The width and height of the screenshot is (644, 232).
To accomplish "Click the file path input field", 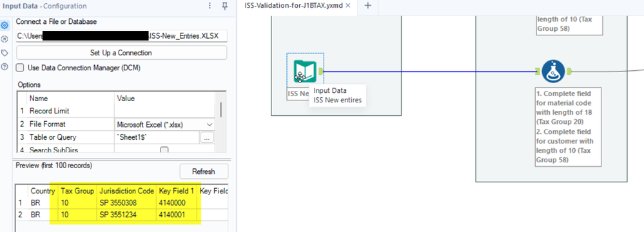I will 121,35.
